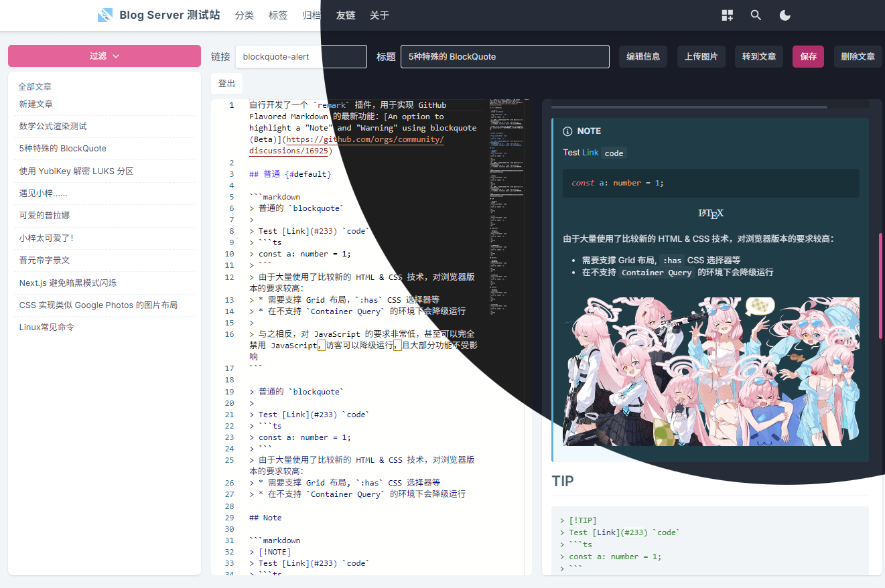Log out with 登出 button

(227, 84)
